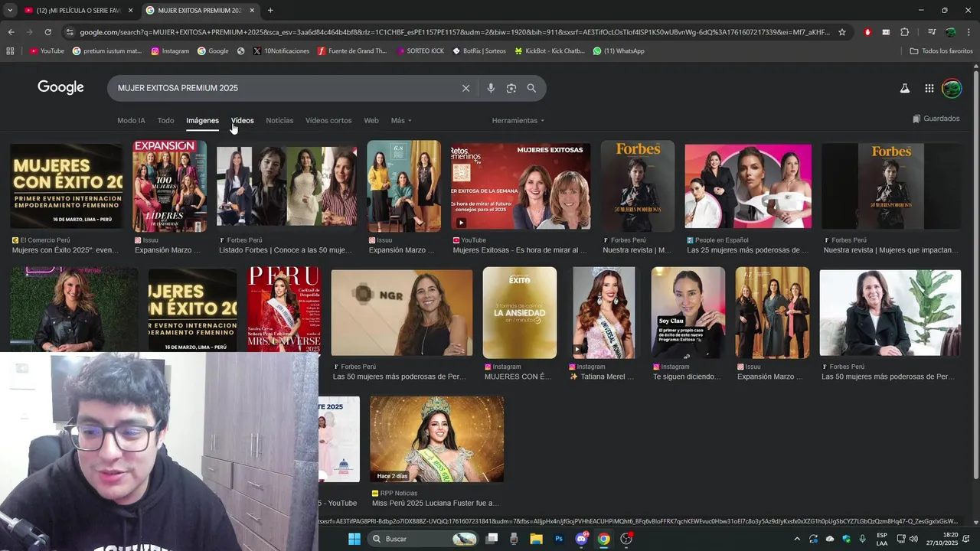
Task: Open the Miss Perú 2025 Luciana Fuster image
Action: click(437, 439)
